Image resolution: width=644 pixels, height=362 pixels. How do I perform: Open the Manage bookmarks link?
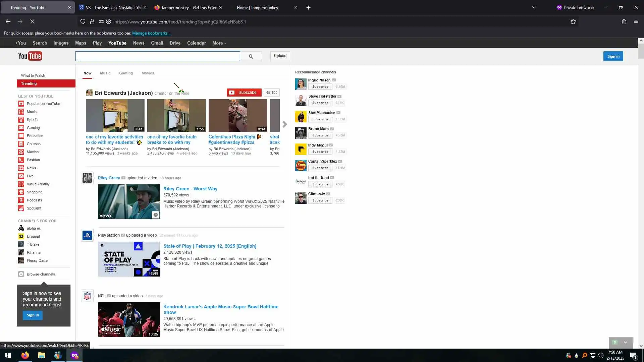(151, 33)
